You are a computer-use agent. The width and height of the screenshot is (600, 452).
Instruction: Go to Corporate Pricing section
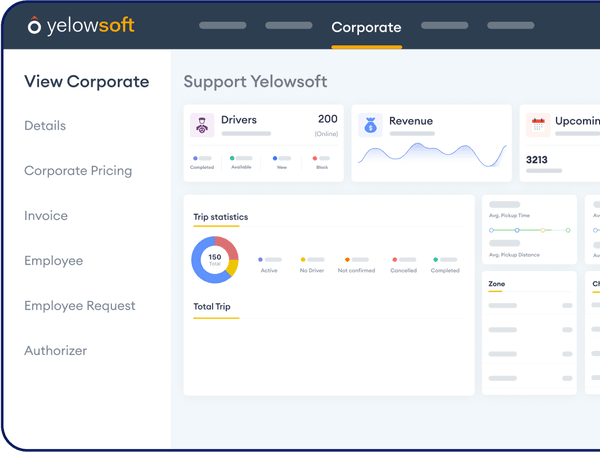tap(78, 171)
